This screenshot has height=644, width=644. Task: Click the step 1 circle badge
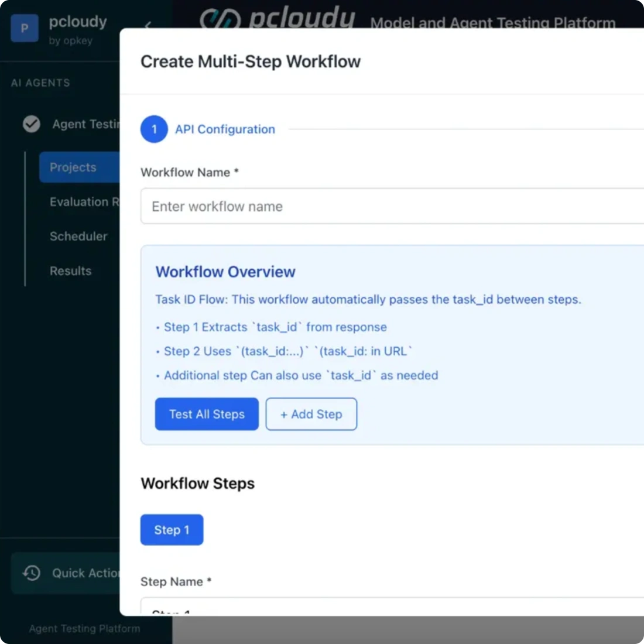point(154,129)
